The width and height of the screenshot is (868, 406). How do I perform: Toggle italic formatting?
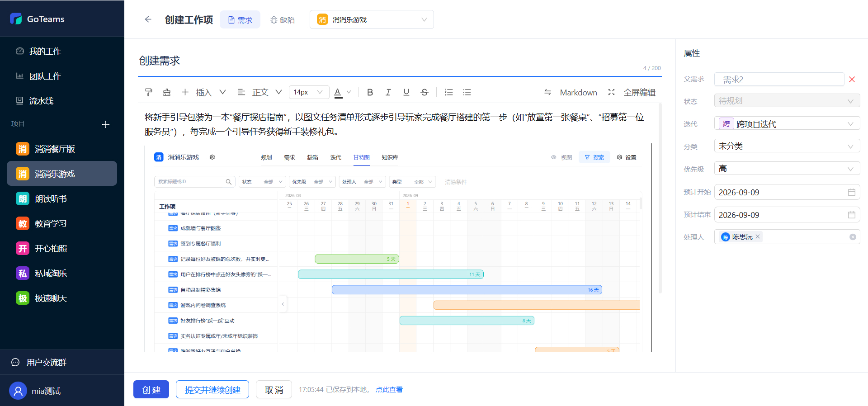click(x=388, y=92)
